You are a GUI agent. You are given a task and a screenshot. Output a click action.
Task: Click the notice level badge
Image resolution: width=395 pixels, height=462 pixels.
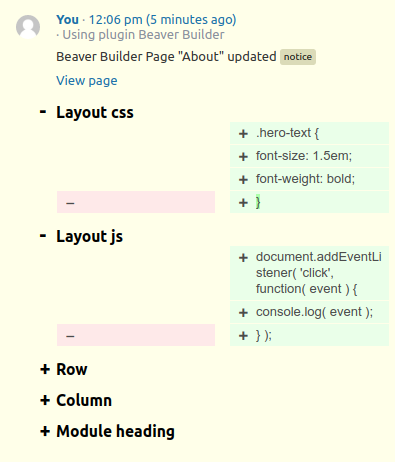298,57
